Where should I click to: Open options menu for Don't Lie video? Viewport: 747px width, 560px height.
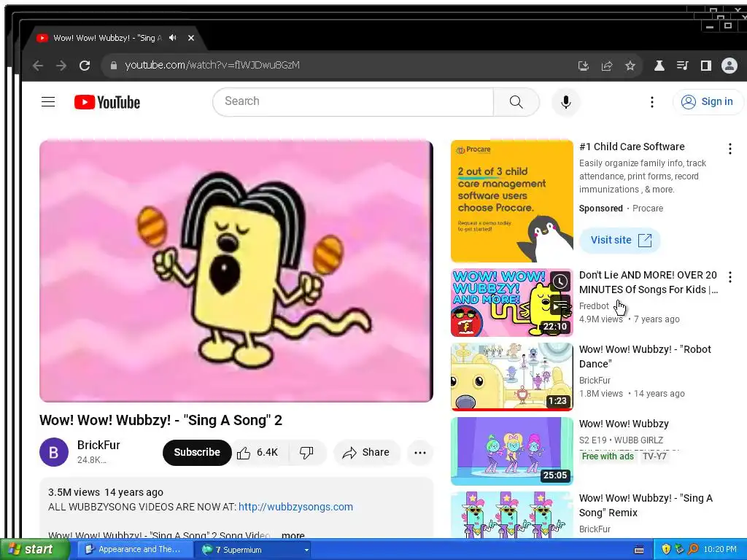coord(729,276)
